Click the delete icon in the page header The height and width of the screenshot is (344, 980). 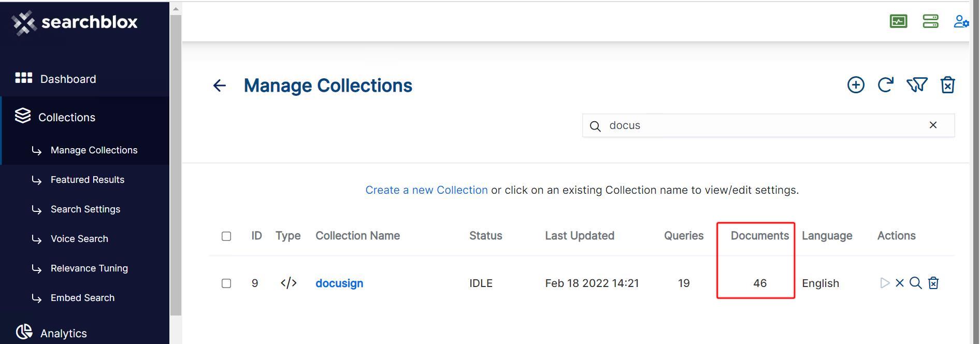coord(948,85)
